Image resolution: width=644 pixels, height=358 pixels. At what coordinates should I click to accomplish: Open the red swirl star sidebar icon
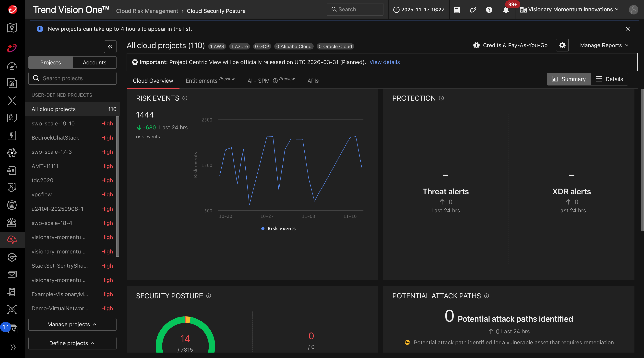coord(12,48)
